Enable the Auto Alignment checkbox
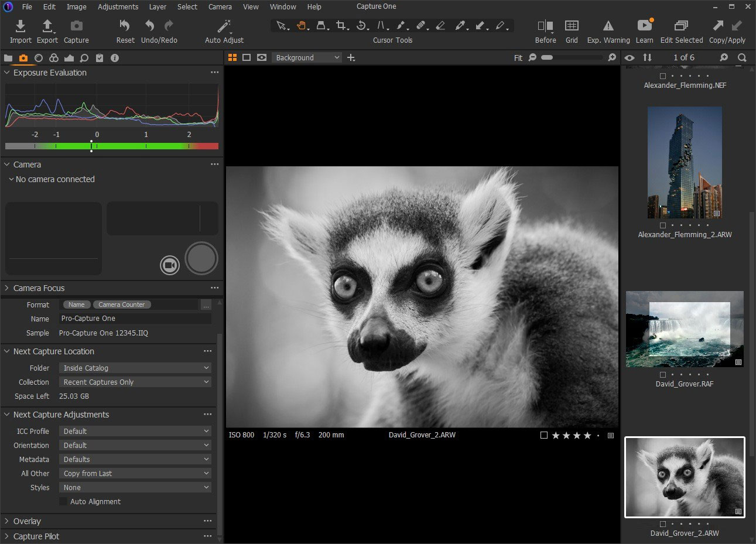This screenshot has height=544, width=756. pos(63,502)
